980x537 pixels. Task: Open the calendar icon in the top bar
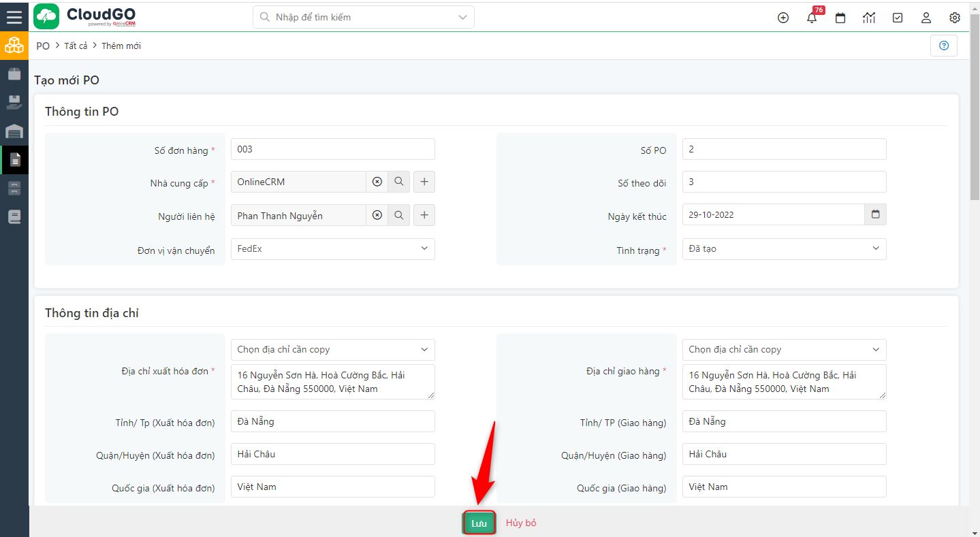[x=840, y=18]
